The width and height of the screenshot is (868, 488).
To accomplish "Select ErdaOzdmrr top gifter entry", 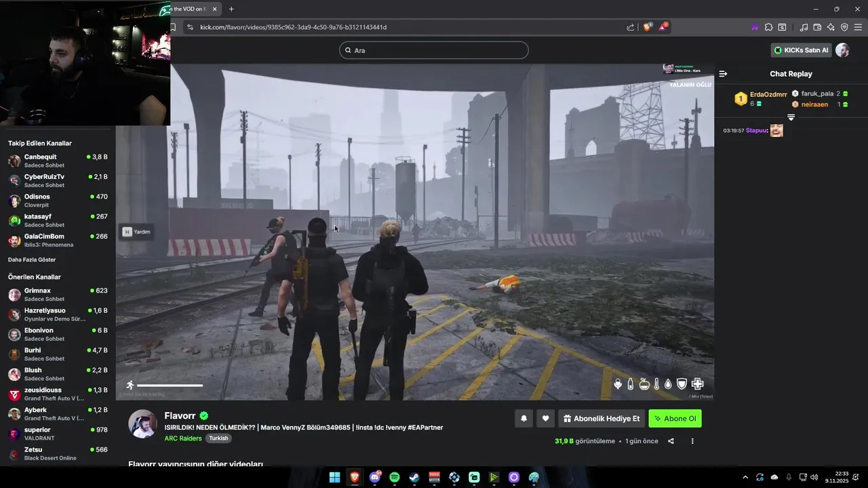I will (761, 99).
